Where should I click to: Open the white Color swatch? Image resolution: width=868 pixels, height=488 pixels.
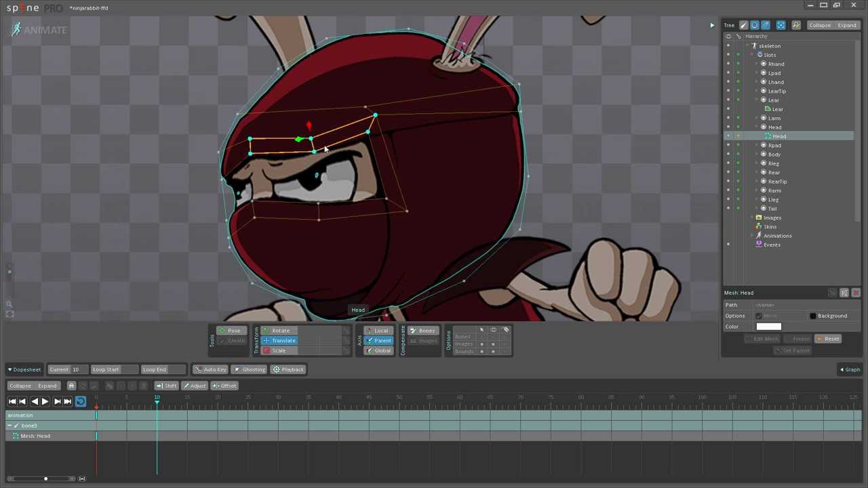coord(768,327)
